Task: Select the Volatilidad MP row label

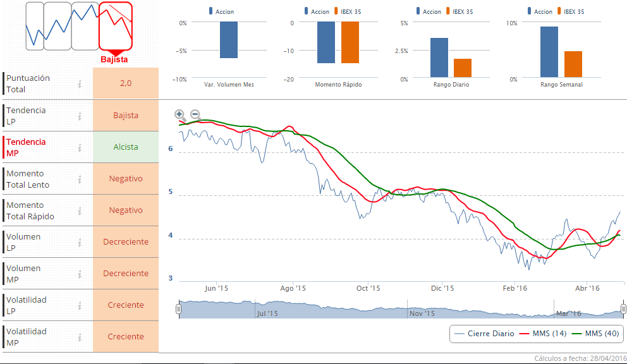Action: (x=27, y=337)
